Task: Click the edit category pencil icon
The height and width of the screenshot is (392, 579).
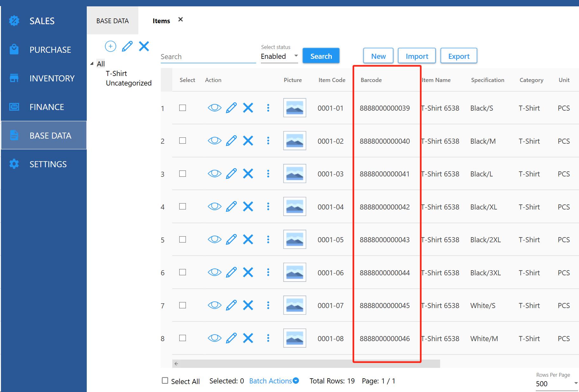Action: [x=127, y=46]
